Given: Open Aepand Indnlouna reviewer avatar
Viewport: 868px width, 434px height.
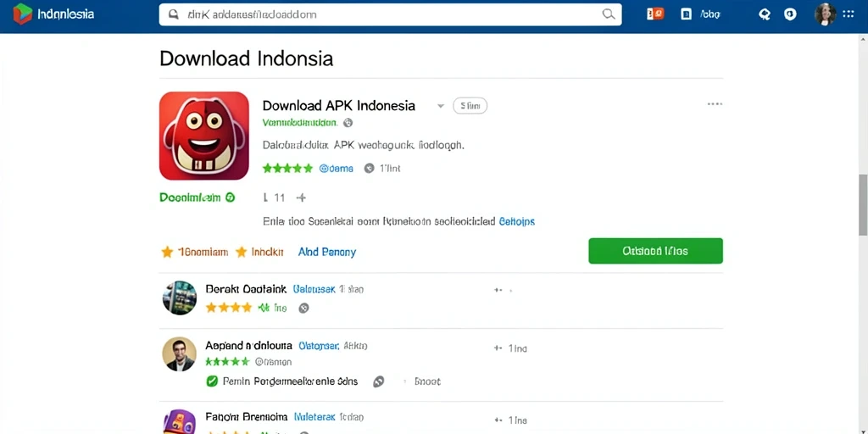Looking at the screenshot, I should coord(180,354).
